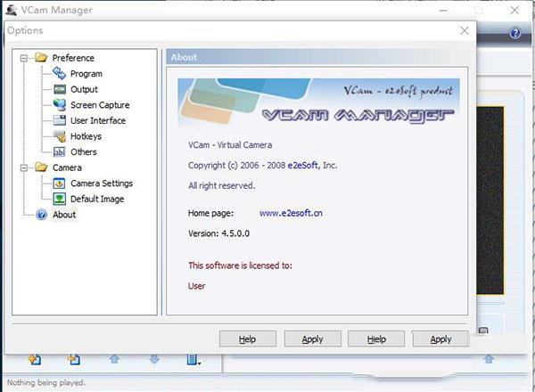Click the rightmost Apply button
535x392 pixels.
[440, 339]
